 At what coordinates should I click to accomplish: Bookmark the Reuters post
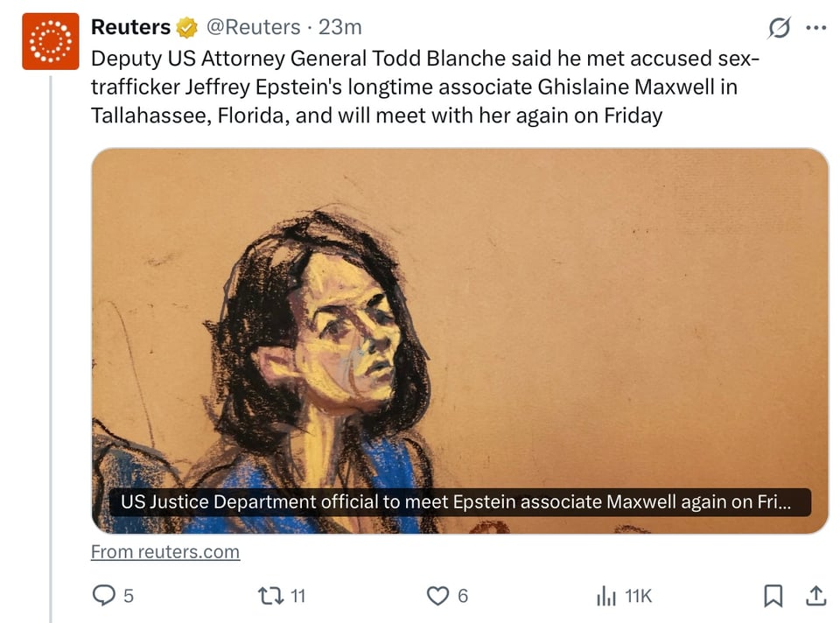tap(773, 595)
